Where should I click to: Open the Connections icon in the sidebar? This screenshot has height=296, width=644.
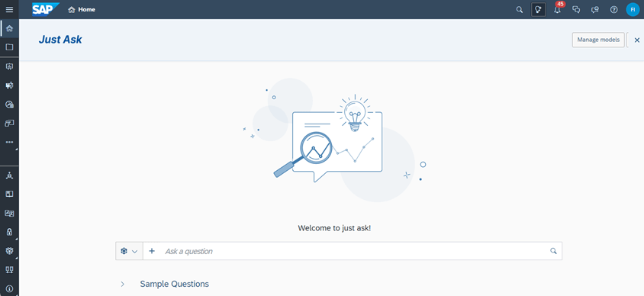tap(9, 270)
